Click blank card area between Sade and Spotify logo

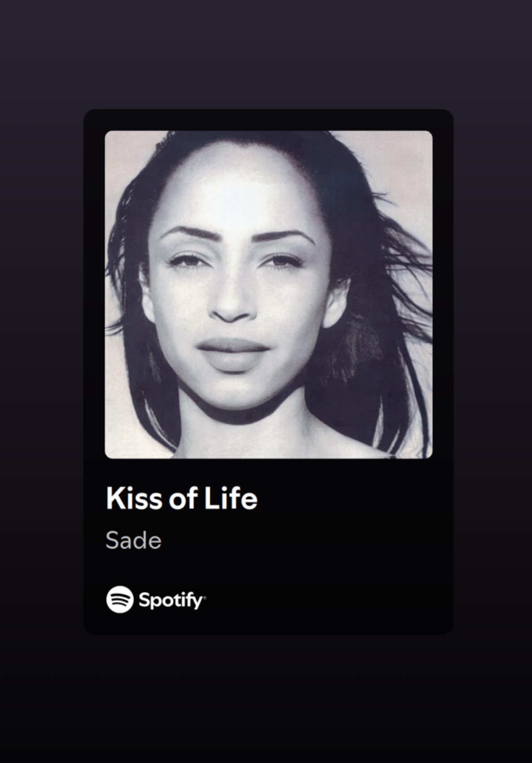pos(269,569)
